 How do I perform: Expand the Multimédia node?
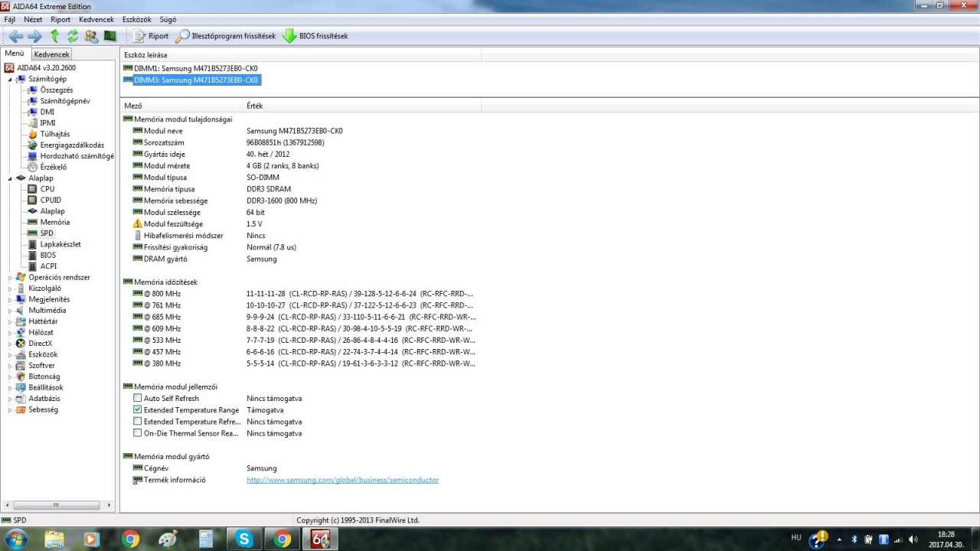point(11,310)
